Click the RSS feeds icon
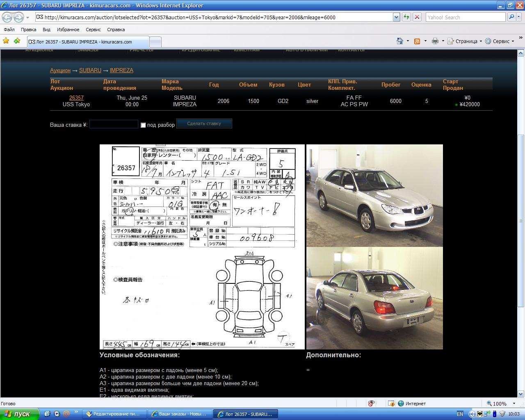The width and height of the screenshot is (525, 420). (417, 41)
